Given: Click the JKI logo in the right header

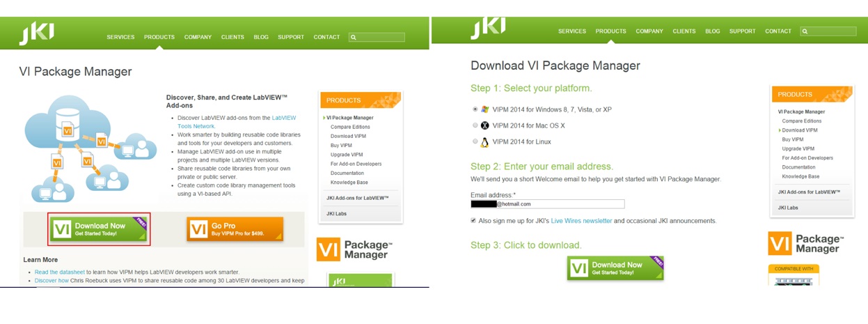Looking at the screenshot, I should tap(488, 29).
